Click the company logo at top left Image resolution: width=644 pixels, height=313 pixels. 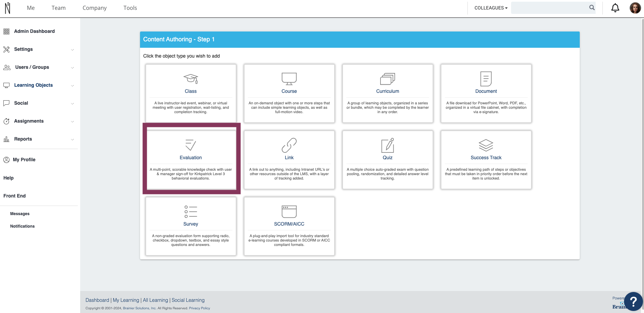click(8, 8)
